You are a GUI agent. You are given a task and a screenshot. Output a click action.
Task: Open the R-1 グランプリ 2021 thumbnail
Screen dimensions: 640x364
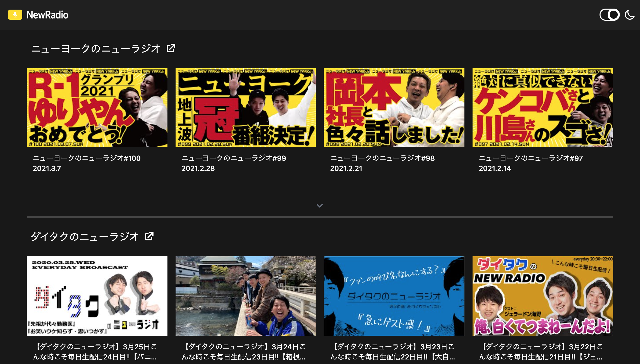coord(97,108)
